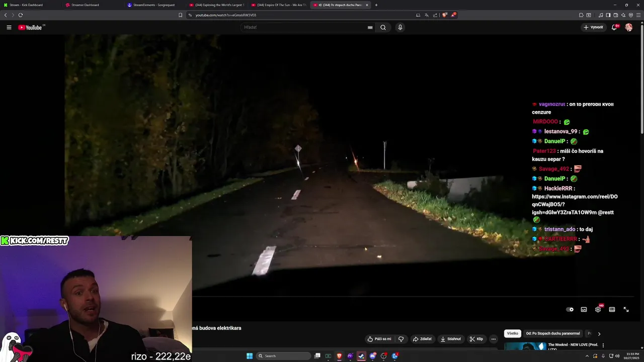This screenshot has height=362, width=644.
Task: Bookmark this page icon
Action: [x=181, y=15]
